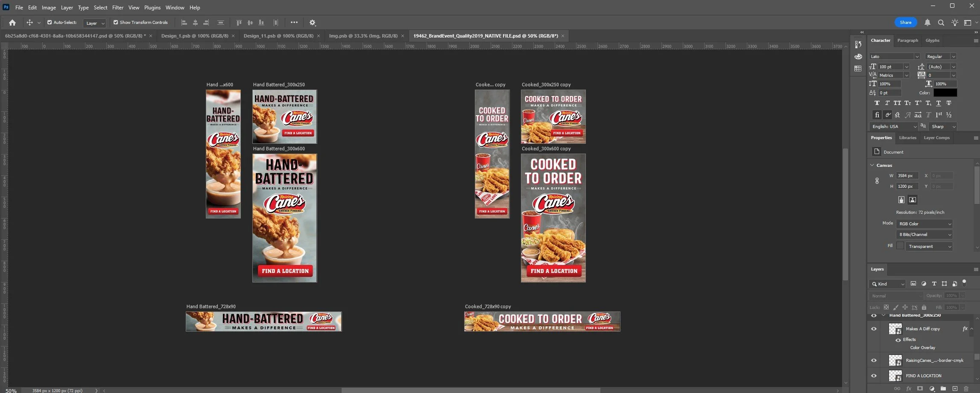This screenshot has width=980, height=393.
Task: Hide the Hand Battered_300x250 group
Action: 874,316
